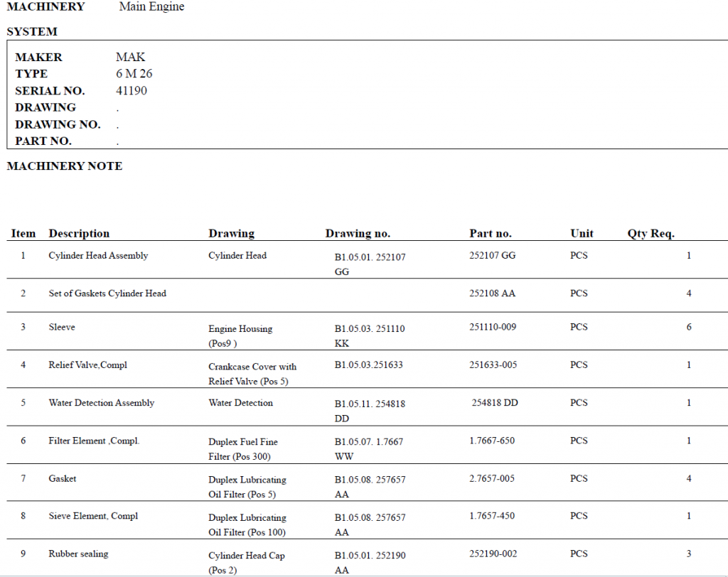Click the Main Engine machinery name
728x577 pixels.
pos(151,7)
